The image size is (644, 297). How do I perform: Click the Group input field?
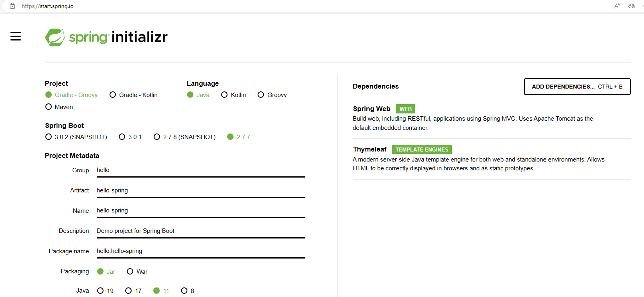coord(201,170)
